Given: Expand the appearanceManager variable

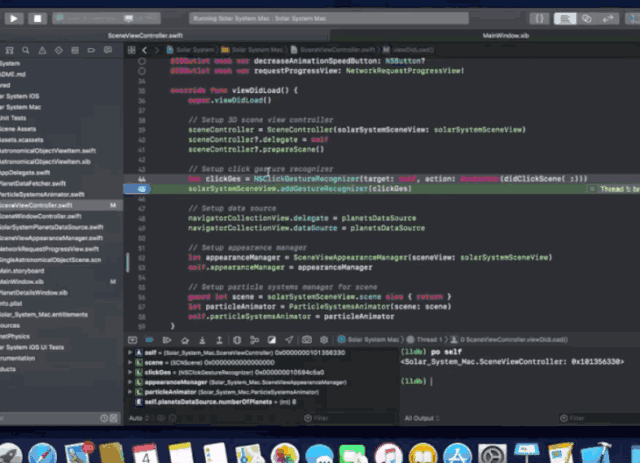Looking at the screenshot, I should pos(130,382).
